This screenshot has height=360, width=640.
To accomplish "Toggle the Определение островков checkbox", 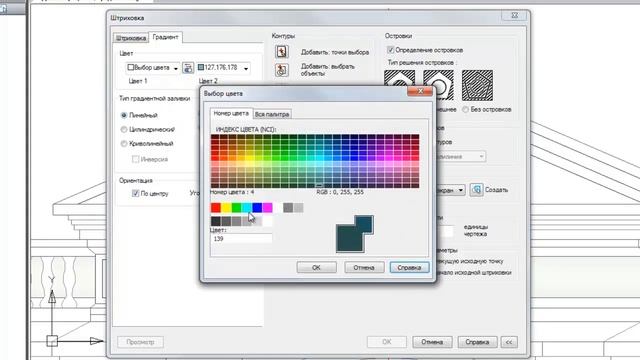I will (x=390, y=50).
